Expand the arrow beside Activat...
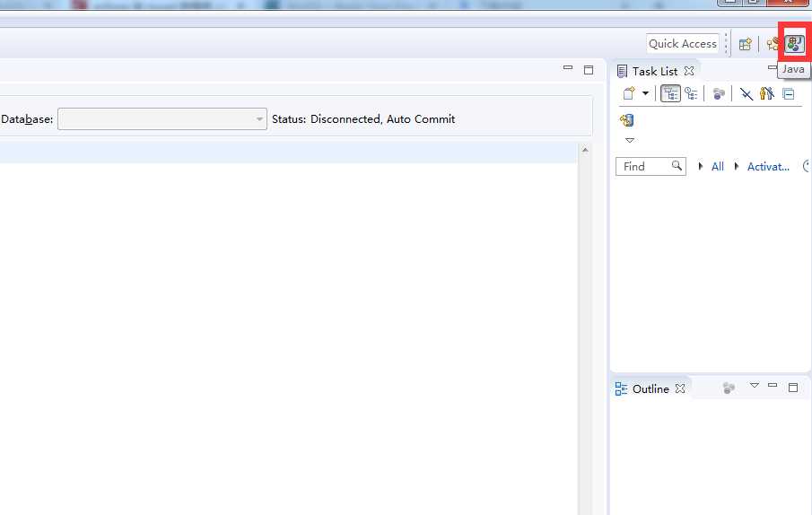Viewport: 812px width, 515px height. (737, 166)
